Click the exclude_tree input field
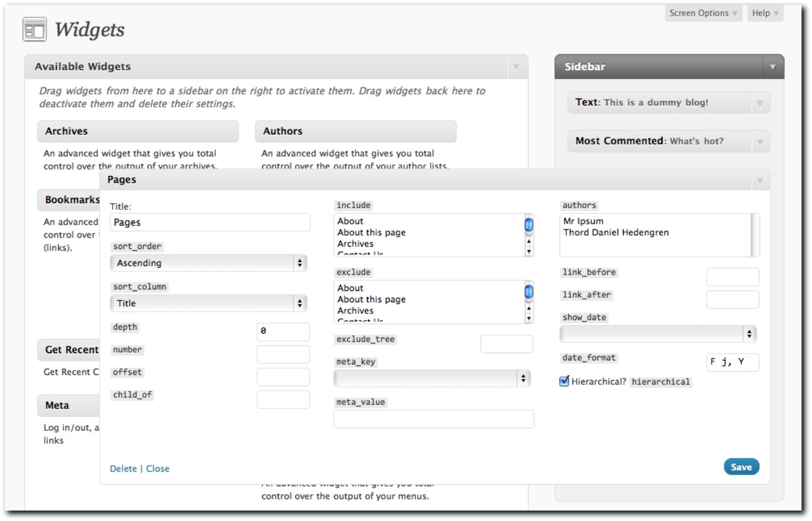 tap(507, 344)
